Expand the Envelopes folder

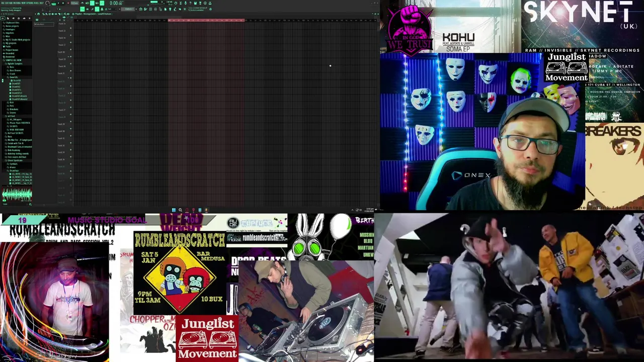tap(10, 30)
